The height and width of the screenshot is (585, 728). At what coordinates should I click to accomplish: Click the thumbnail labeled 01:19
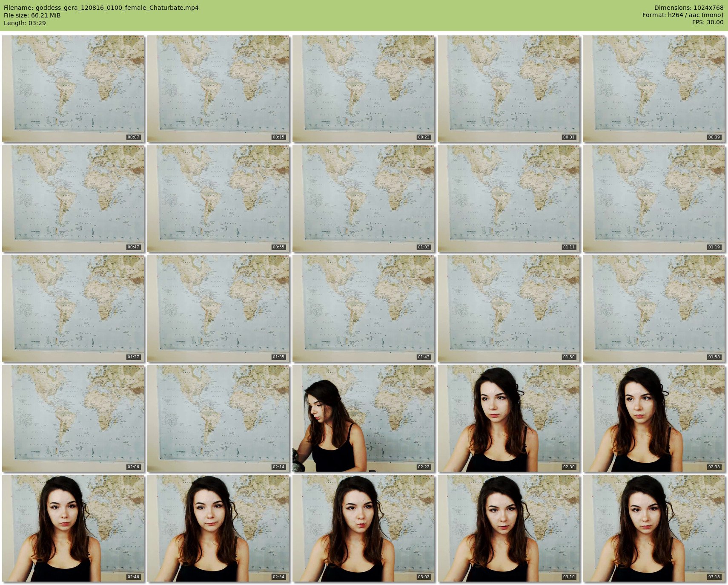click(654, 198)
